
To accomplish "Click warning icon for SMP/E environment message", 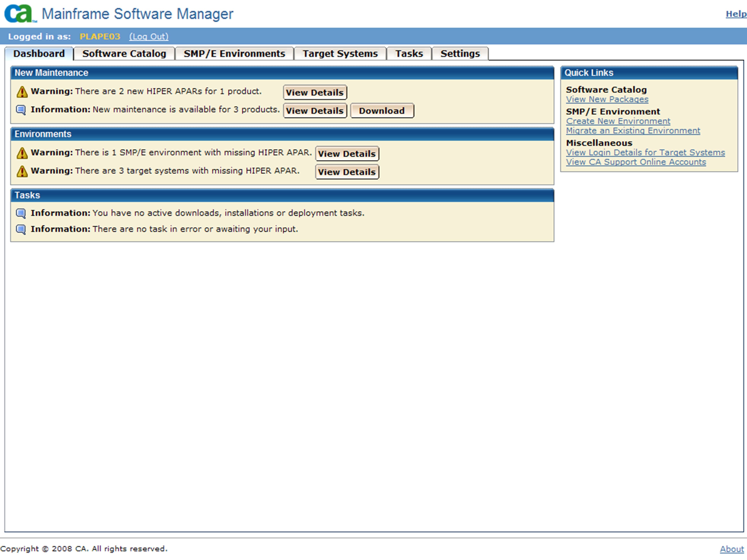I will point(22,153).
